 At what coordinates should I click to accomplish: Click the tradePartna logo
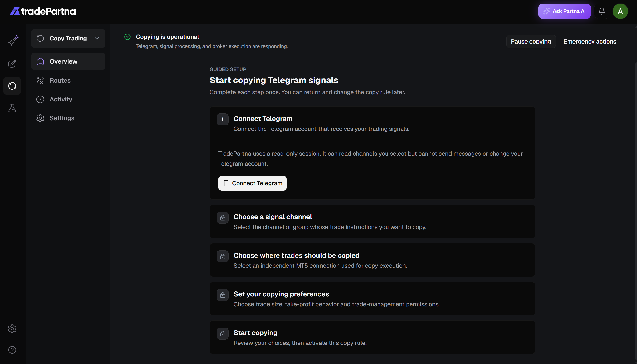click(42, 11)
